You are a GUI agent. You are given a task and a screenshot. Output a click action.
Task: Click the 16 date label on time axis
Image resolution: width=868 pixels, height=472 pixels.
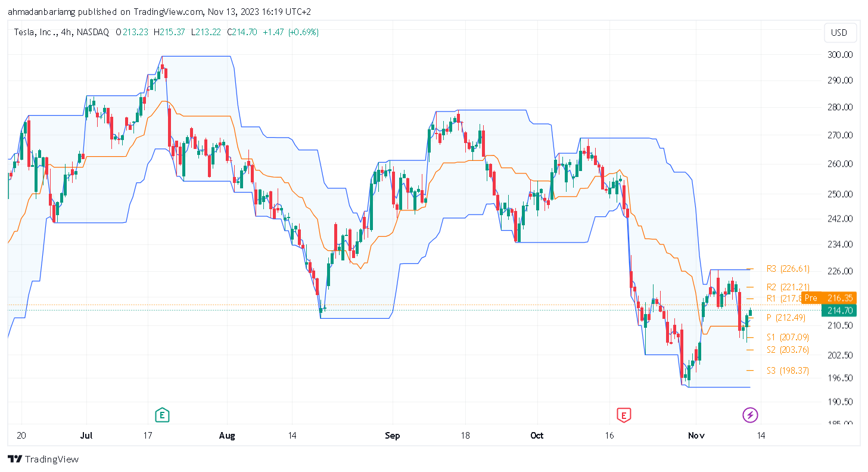(x=610, y=436)
